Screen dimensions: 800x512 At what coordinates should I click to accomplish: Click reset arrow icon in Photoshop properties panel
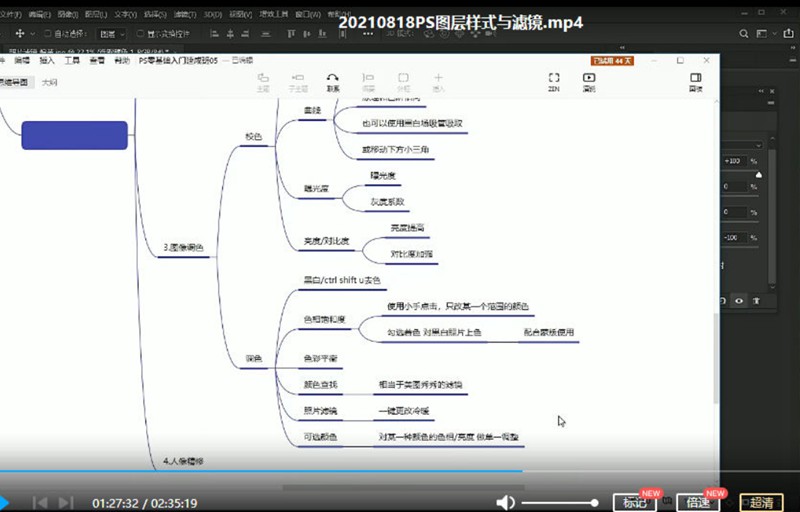pyautogui.click(x=722, y=301)
